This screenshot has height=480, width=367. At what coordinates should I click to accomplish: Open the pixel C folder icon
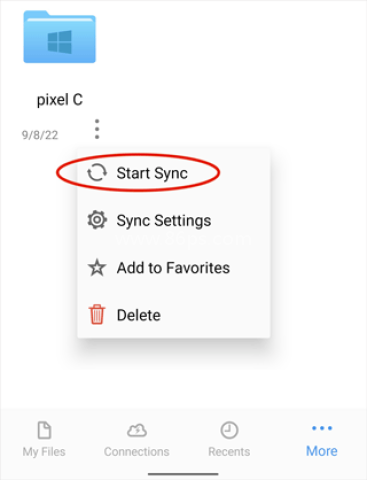[59, 37]
